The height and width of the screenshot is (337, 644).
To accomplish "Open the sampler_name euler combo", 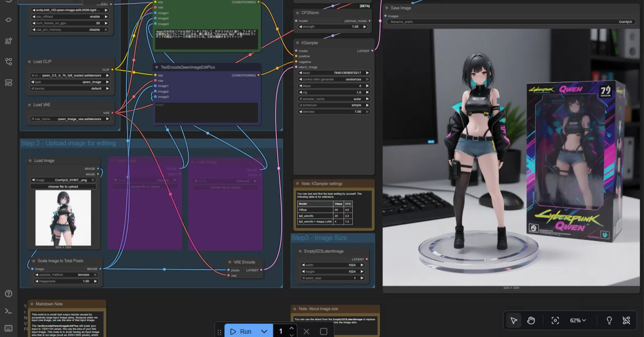I will click(334, 99).
